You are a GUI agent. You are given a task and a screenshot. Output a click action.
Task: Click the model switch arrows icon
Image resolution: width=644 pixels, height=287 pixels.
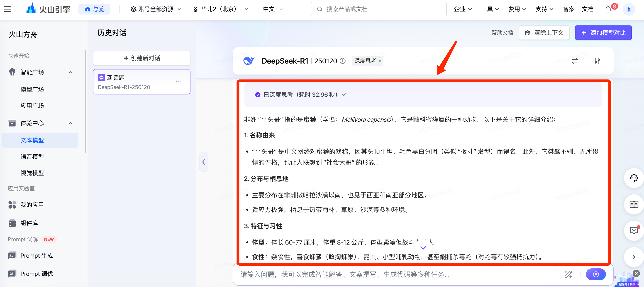[575, 61]
